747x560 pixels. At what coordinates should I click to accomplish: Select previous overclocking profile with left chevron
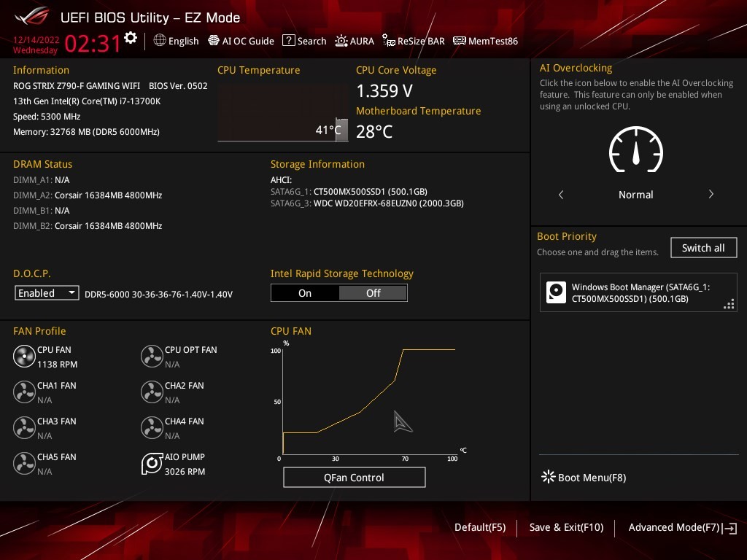pos(561,194)
